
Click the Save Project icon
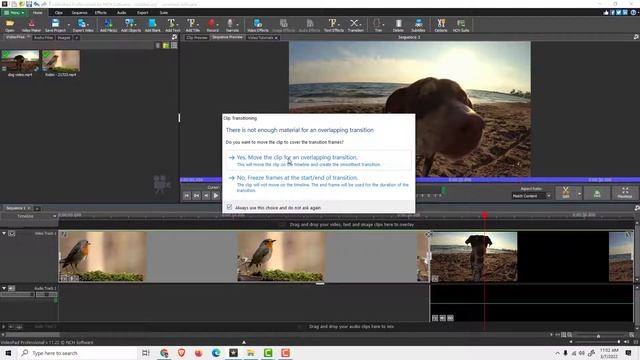click(55, 25)
